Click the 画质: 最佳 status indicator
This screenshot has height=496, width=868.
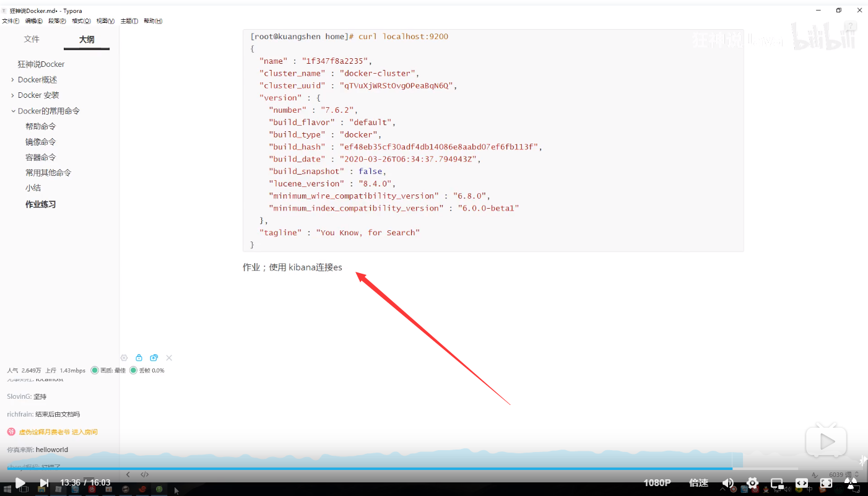tap(108, 370)
